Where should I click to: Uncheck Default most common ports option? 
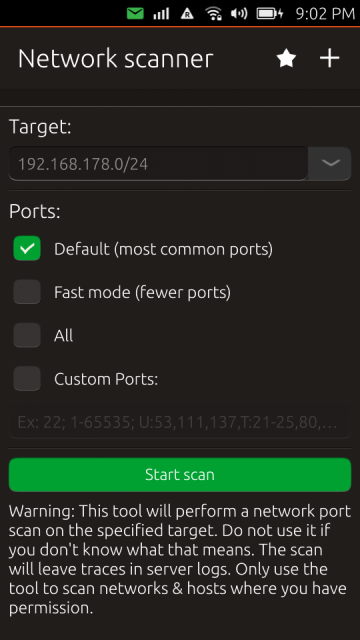pyautogui.click(x=27, y=248)
